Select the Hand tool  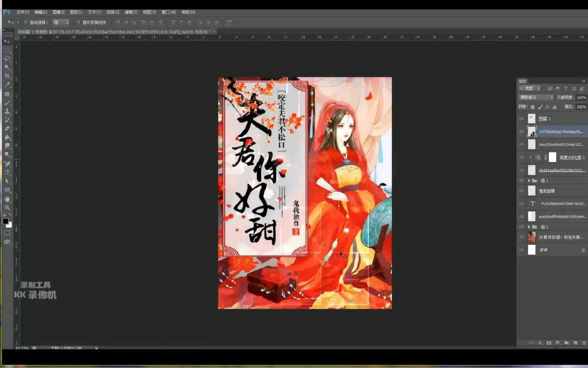pos(7,199)
